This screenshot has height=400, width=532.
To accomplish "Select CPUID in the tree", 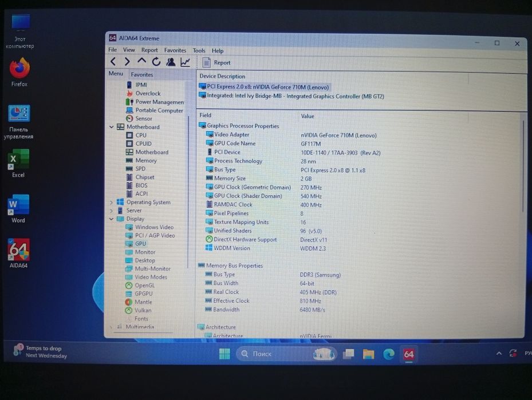I will (139, 144).
